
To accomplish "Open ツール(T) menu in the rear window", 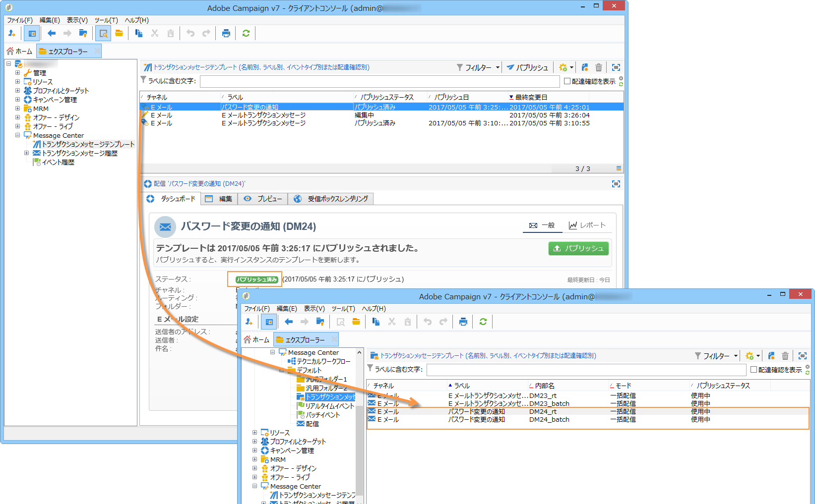I will 106,20.
